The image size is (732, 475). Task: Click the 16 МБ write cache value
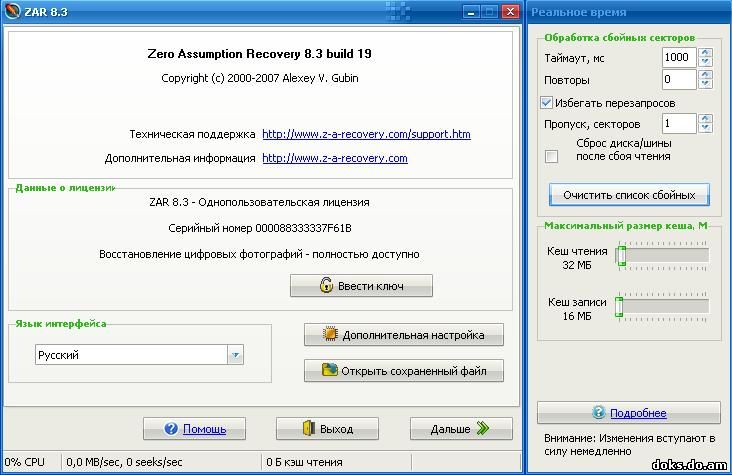[577, 316]
